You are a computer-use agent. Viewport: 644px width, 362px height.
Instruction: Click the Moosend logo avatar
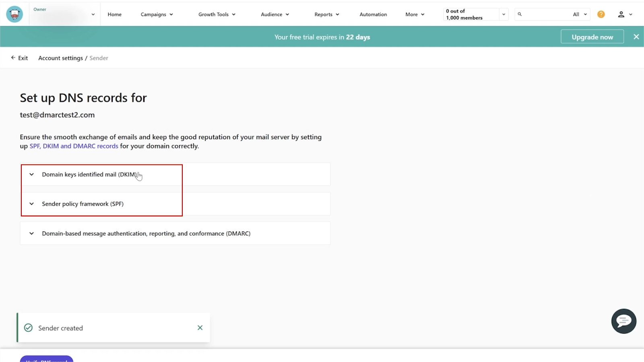tap(14, 14)
